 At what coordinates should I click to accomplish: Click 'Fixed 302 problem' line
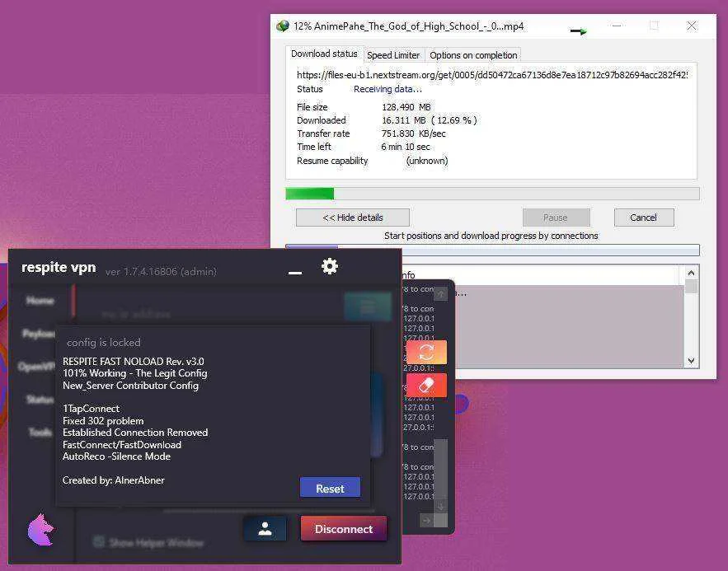103,421
